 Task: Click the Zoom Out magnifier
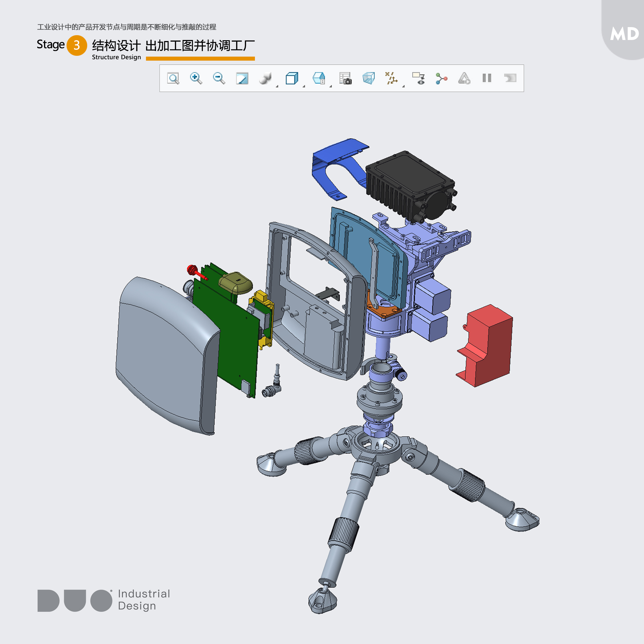[x=219, y=79]
